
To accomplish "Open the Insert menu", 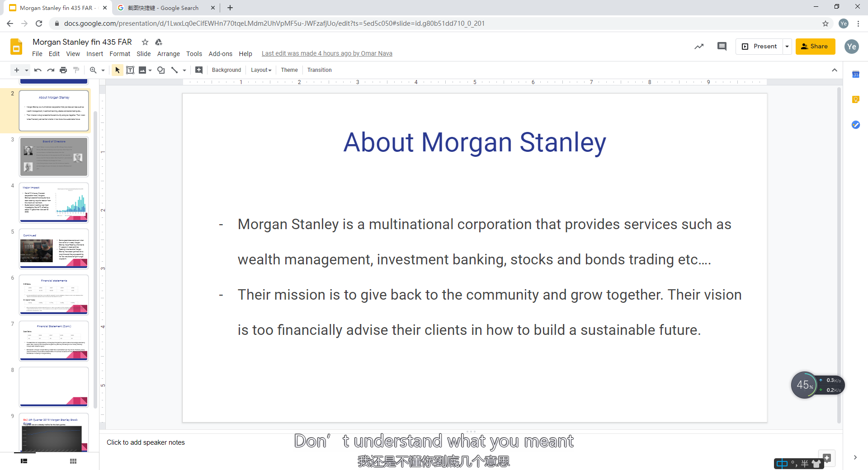I will coord(95,54).
